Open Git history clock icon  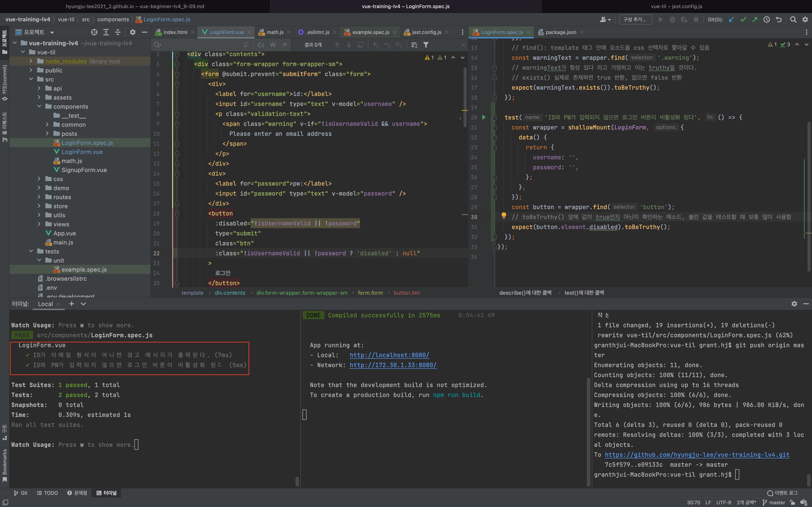point(767,19)
